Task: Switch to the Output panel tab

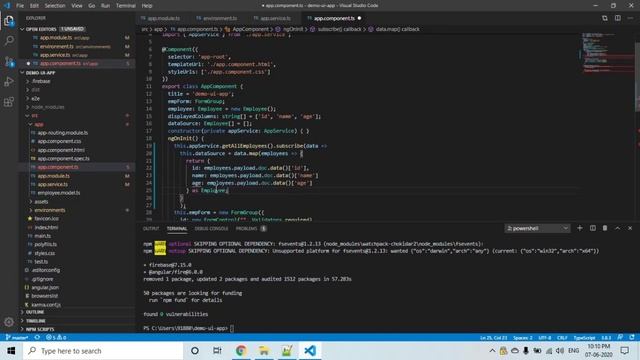Action: (151, 228)
